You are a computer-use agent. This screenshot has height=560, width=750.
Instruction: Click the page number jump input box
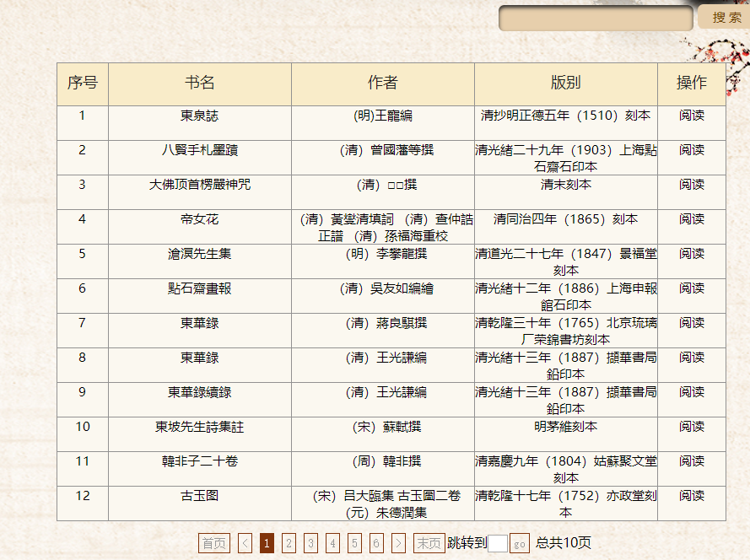pyautogui.click(x=498, y=543)
